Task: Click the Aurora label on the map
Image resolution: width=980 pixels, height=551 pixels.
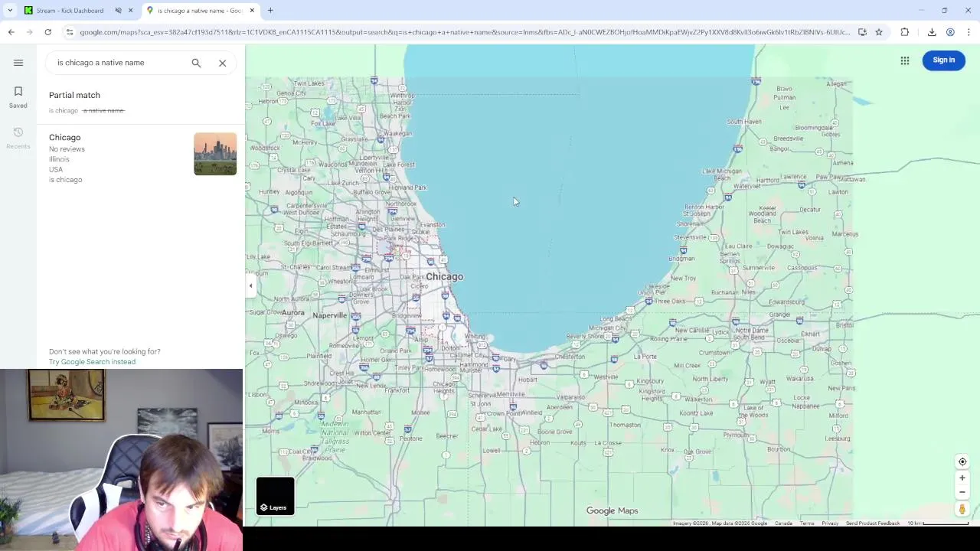Action: [x=292, y=312]
